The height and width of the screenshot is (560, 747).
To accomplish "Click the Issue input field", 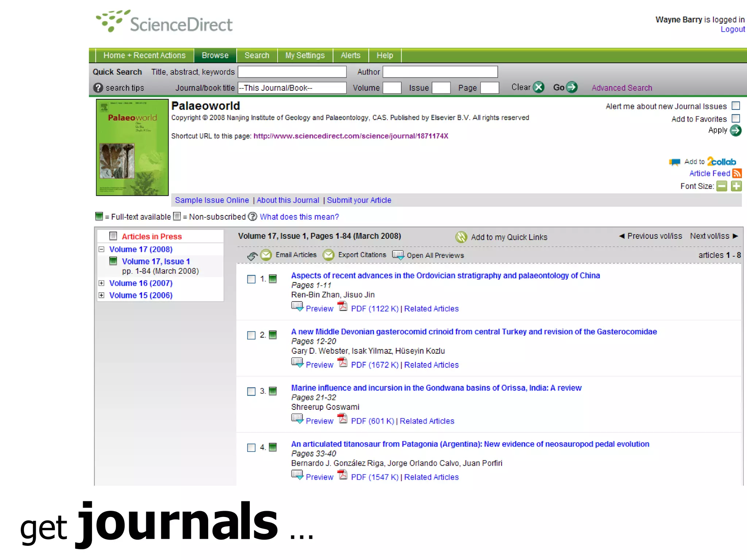I will 441,88.
